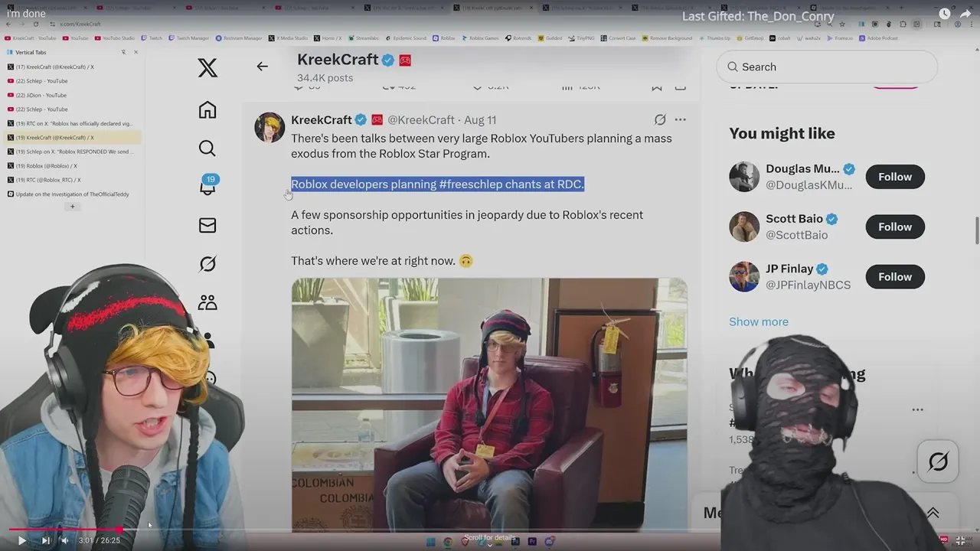Viewport: 980px width, 551px height.
Task: Add a new vertical tab with plus
Action: pyautogui.click(x=73, y=207)
